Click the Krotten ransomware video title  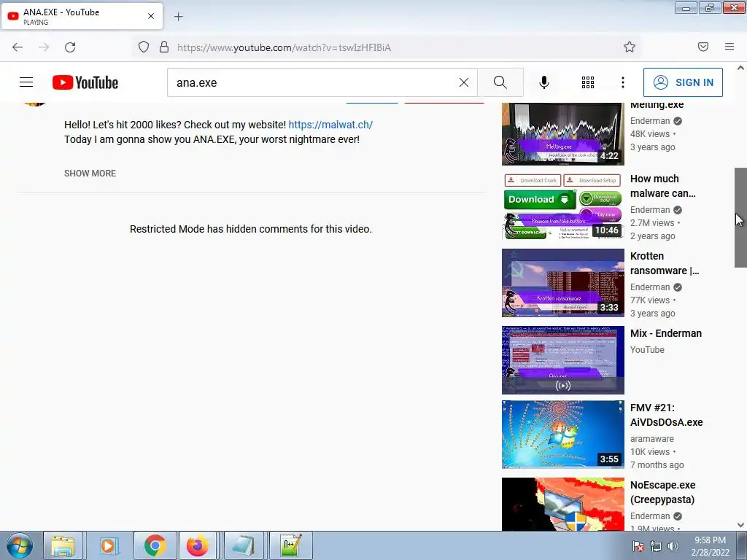(665, 262)
